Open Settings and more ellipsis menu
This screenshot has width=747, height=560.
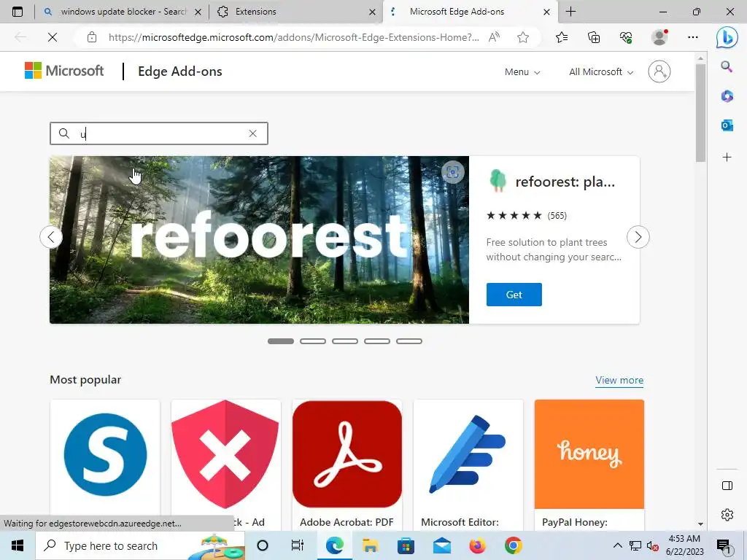pyautogui.click(x=693, y=37)
